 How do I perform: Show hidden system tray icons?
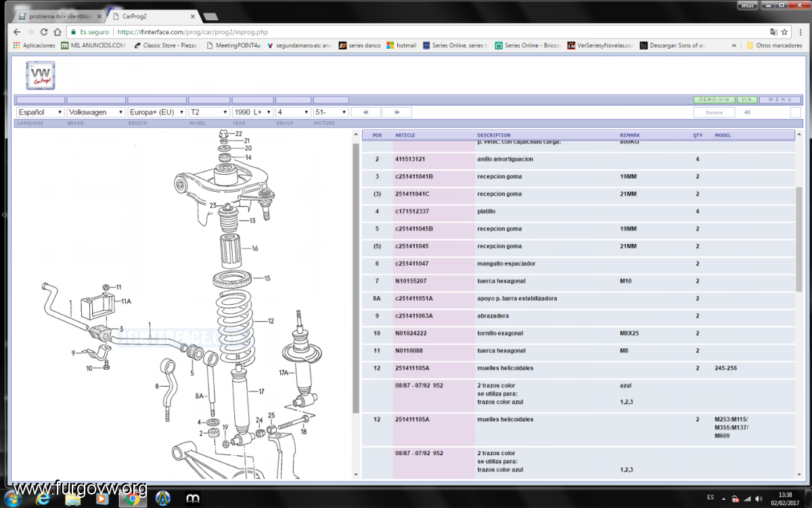pyautogui.click(x=725, y=499)
